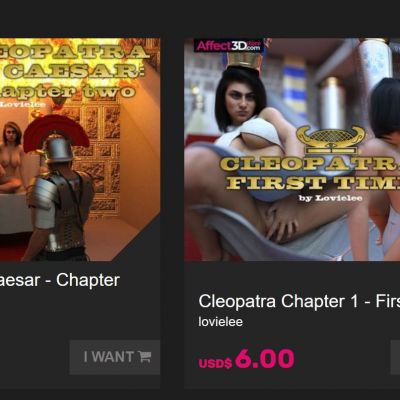Screen dimensions: 400x400
Task: Click the cart icon in I WANT button
Action: coord(145,357)
